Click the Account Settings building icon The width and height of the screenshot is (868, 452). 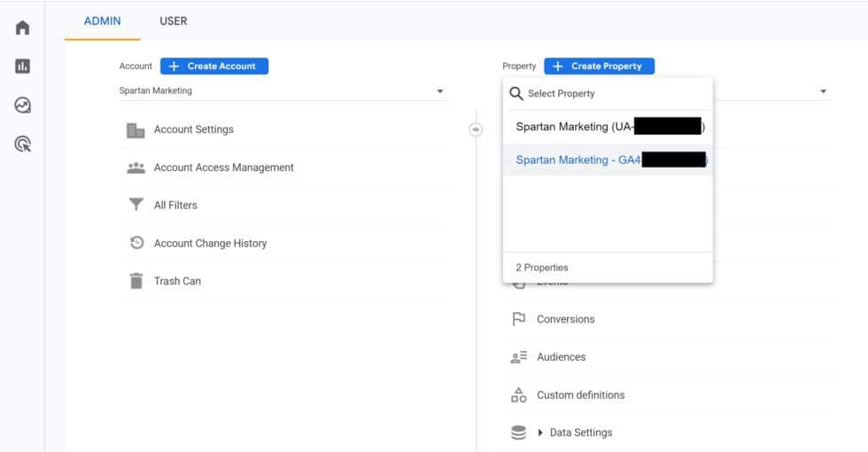[136, 130]
